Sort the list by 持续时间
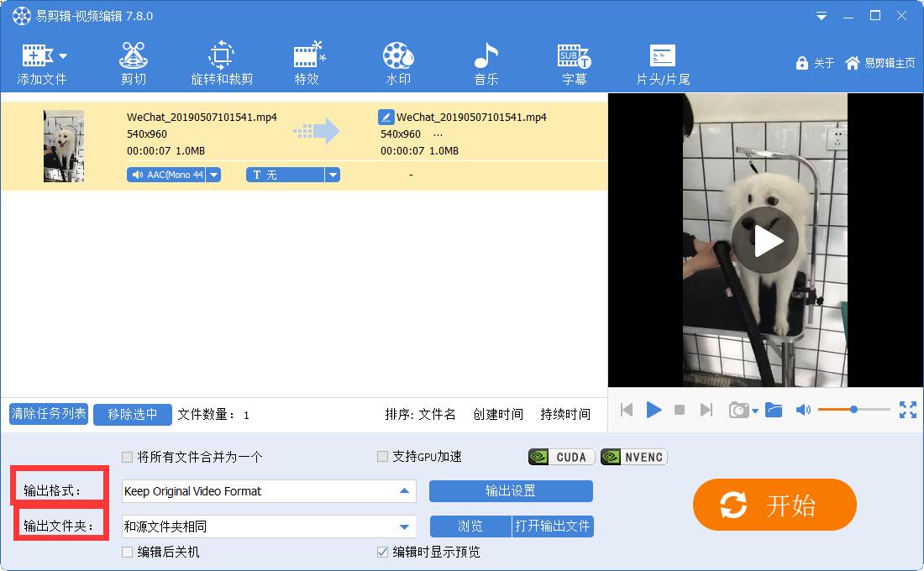Screen dimensions: 924x571 click(x=565, y=414)
